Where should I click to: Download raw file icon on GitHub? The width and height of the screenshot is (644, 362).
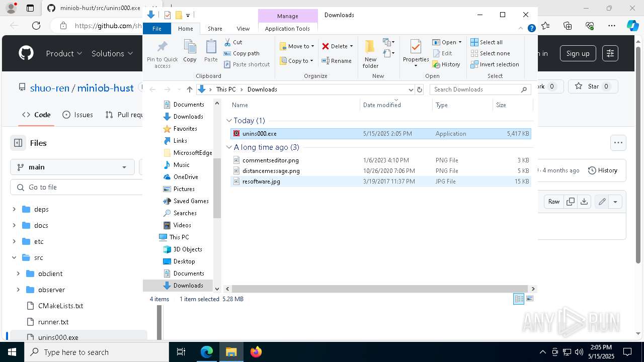point(584,202)
